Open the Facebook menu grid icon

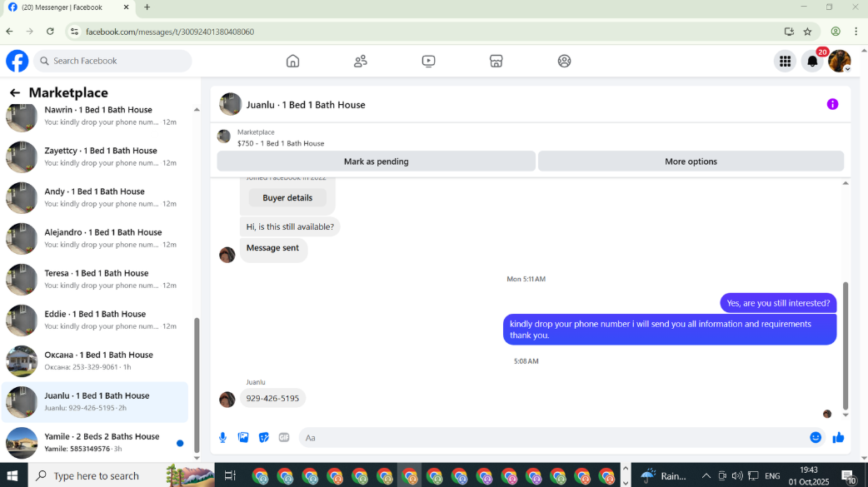pos(785,61)
